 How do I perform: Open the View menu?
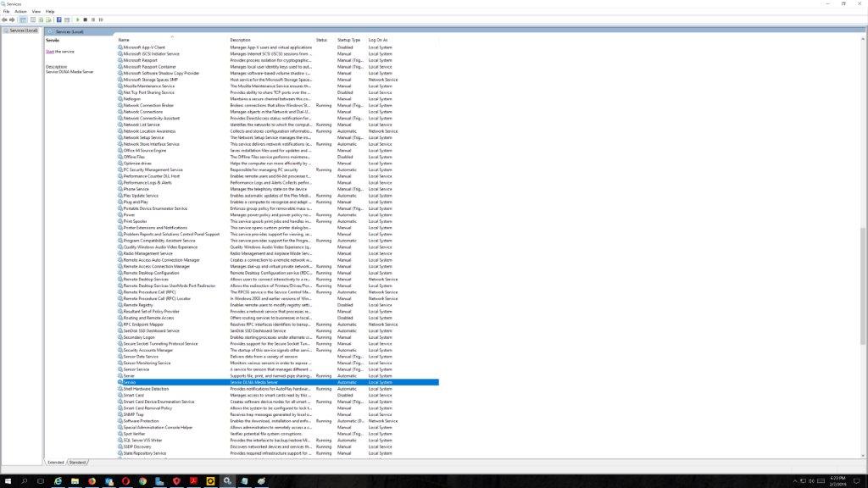coord(36,12)
